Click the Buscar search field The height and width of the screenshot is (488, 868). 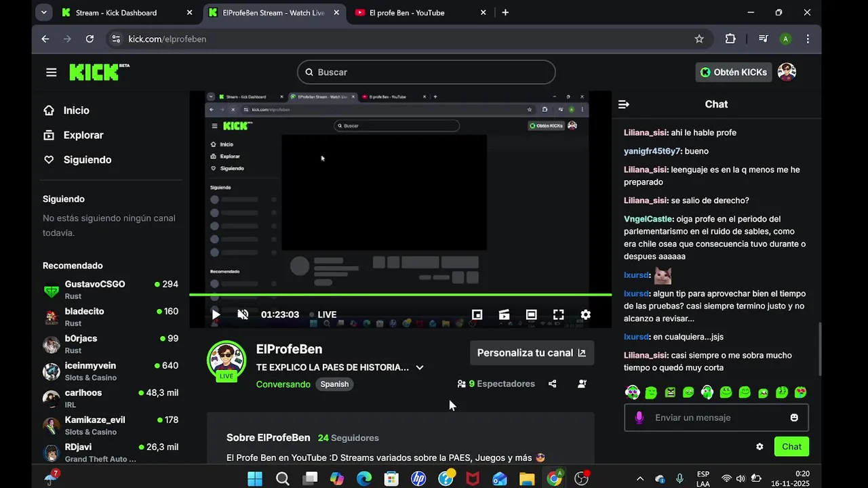426,72
